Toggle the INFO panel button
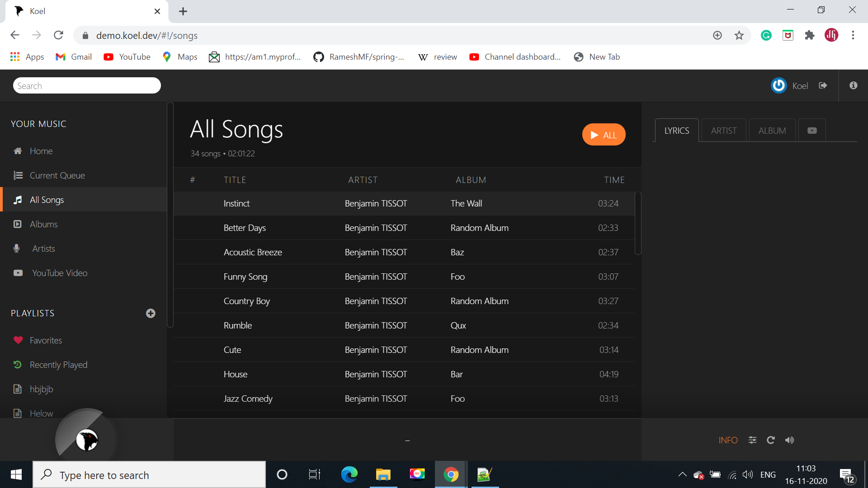The image size is (868, 488). coord(728,440)
